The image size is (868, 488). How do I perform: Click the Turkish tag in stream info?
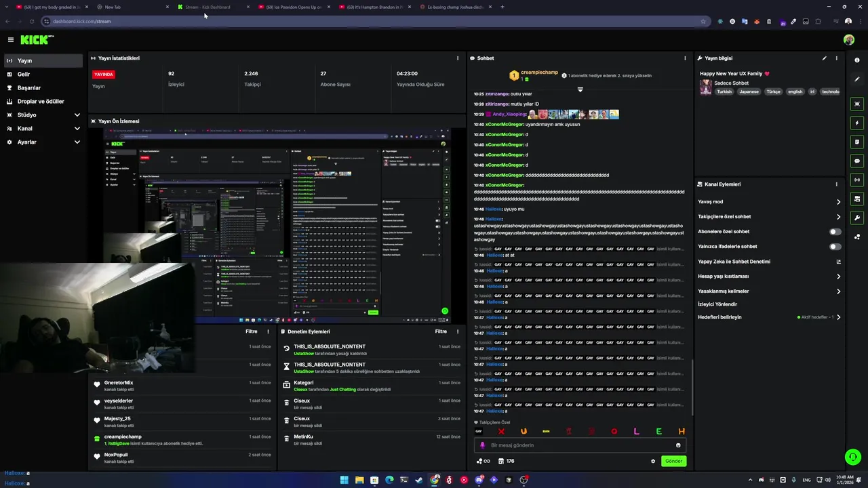point(724,91)
